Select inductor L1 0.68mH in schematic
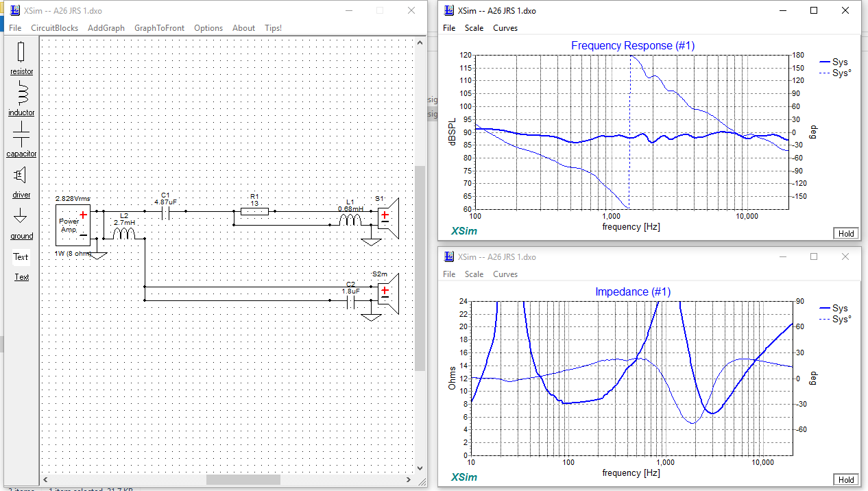This screenshot has height=491, width=868. [350, 219]
